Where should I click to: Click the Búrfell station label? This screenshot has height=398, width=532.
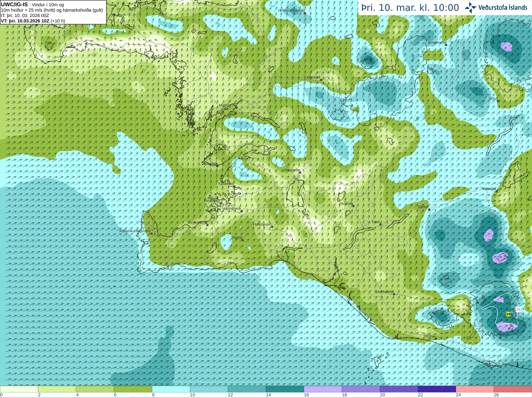[423, 206]
